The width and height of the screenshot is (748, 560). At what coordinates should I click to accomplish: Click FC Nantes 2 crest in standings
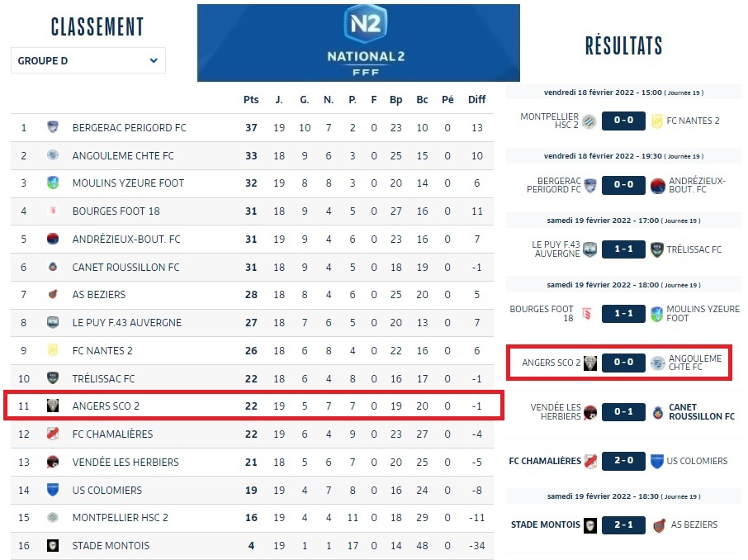click(x=53, y=350)
